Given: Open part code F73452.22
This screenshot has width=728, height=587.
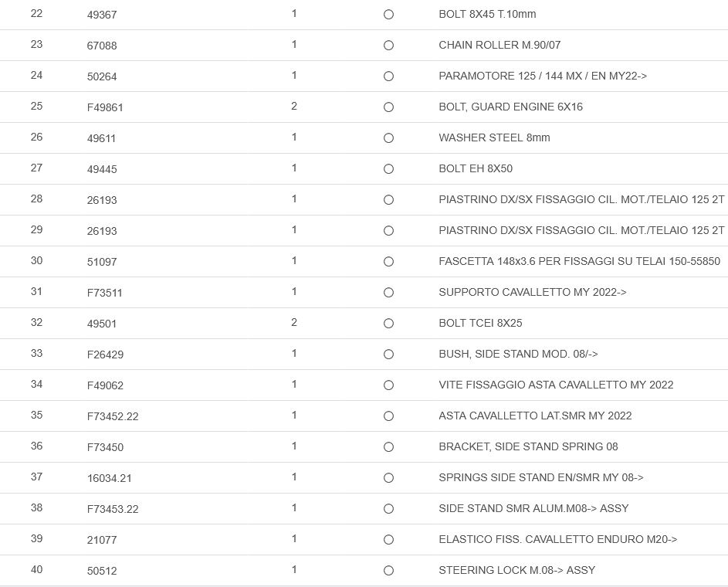Looking at the screenshot, I should [x=113, y=416].
